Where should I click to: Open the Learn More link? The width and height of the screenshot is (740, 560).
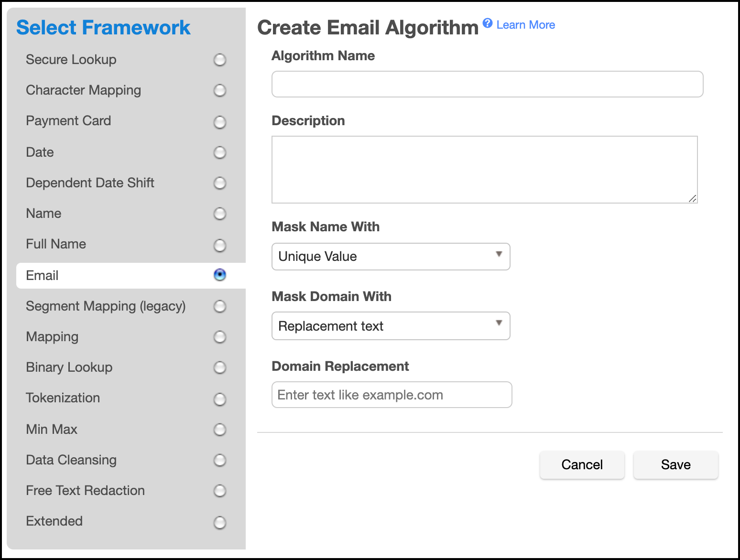(525, 25)
